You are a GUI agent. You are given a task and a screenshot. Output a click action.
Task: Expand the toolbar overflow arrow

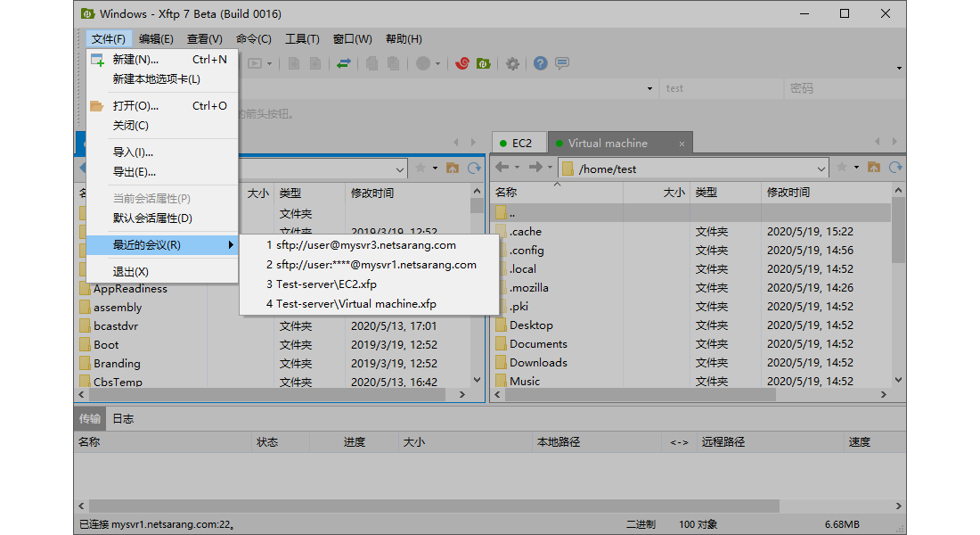899,68
